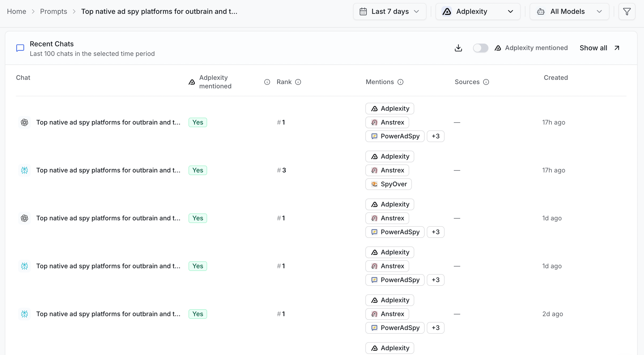Click the Mentions column header label
Viewport: 644px width, 355px height.
tap(380, 82)
